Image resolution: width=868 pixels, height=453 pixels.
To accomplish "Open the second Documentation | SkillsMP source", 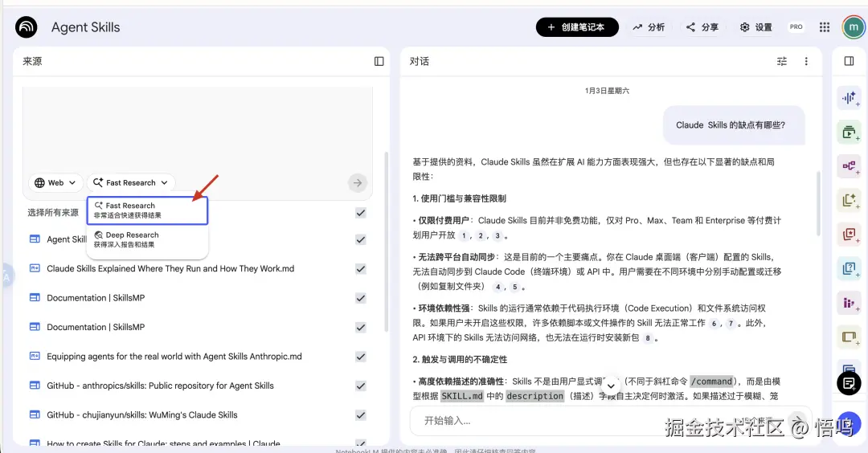I will tap(96, 327).
